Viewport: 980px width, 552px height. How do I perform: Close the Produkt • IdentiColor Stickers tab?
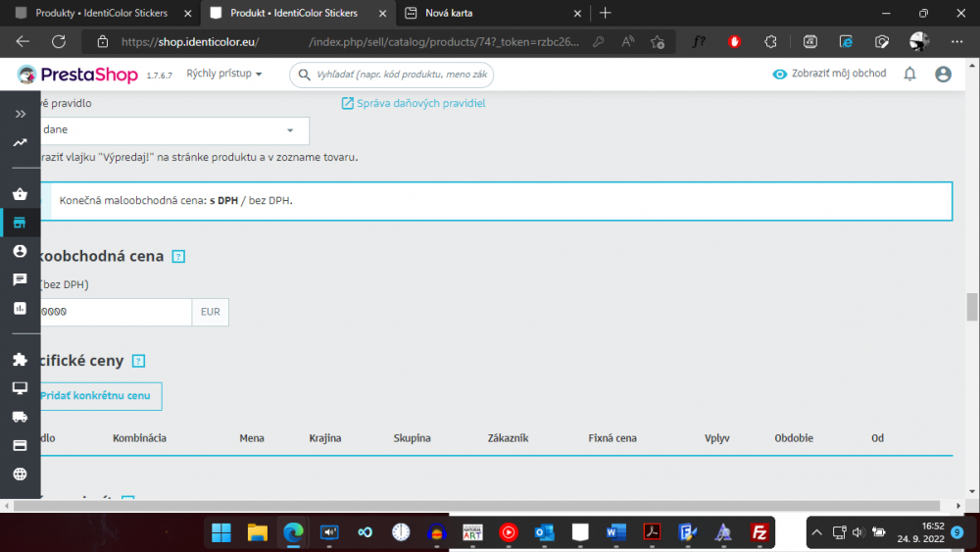click(382, 13)
